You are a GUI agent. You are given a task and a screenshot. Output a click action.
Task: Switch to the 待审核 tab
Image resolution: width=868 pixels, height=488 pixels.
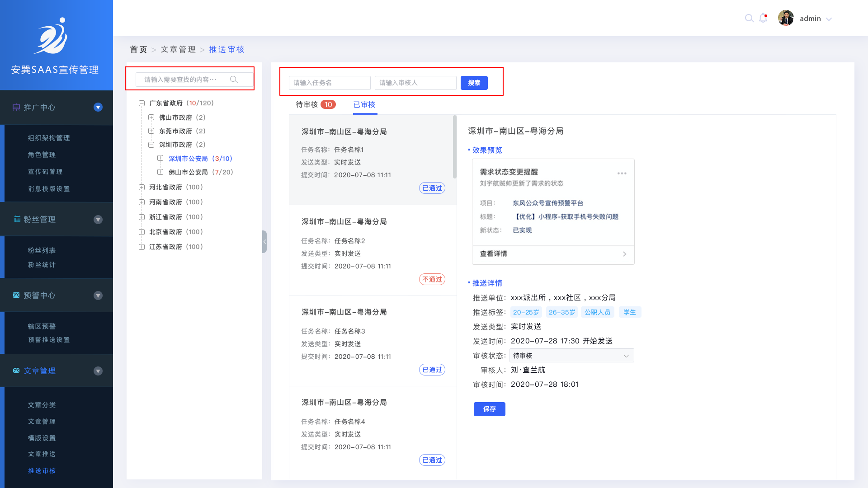[x=307, y=105]
